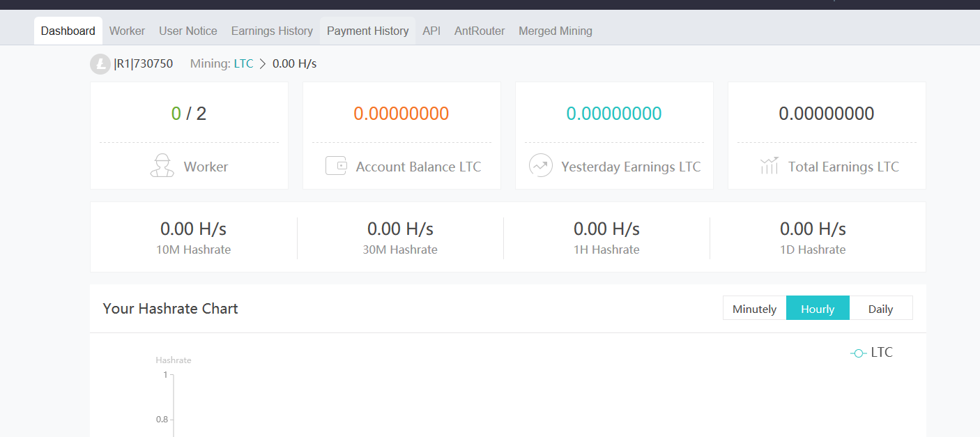Image resolution: width=980 pixels, height=437 pixels.
Task: Open the Payment History tab
Action: 367,31
